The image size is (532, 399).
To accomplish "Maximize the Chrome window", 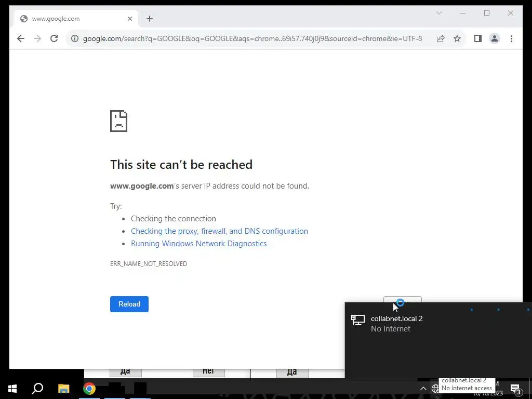I will click(x=487, y=13).
